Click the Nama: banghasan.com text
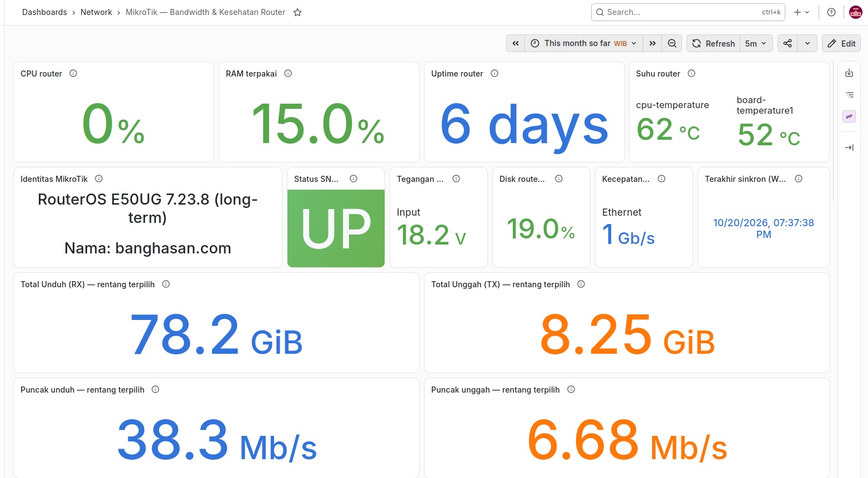Image resolution: width=868 pixels, height=478 pixels. [x=148, y=248]
